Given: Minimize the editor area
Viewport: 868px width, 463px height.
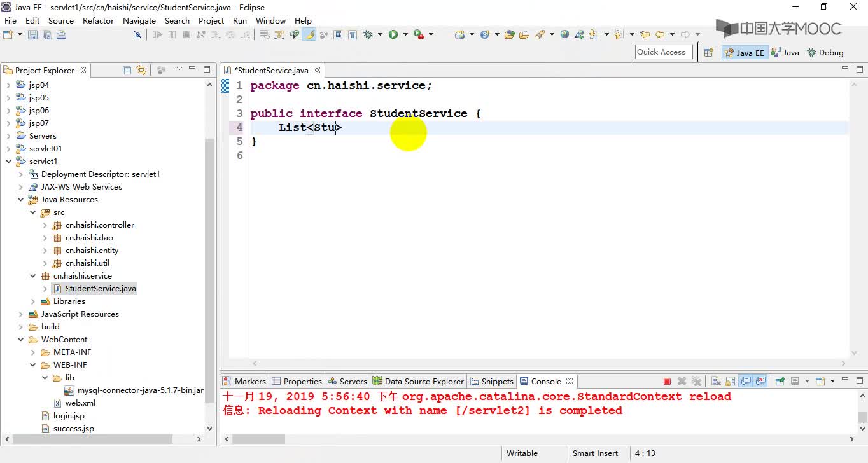Looking at the screenshot, I should click(x=845, y=68).
